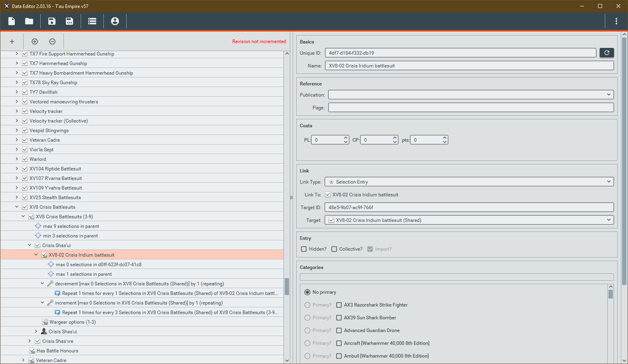Collapse the XV8 Crisis Battlesuits tree node

(x=17, y=207)
